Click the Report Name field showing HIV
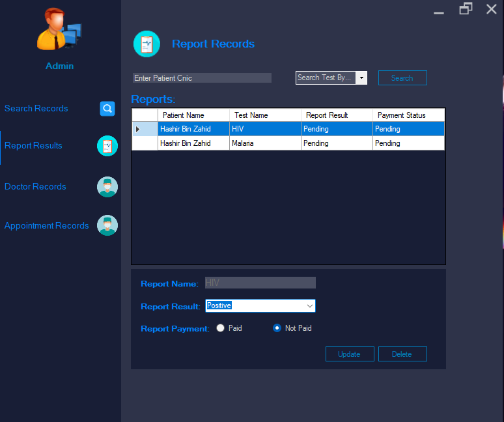Viewport: 504px width, 422px height. click(260, 283)
